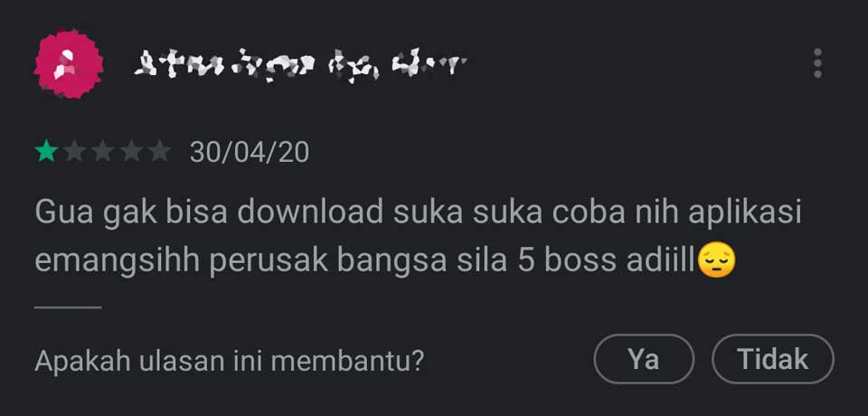Click the first line of review text
This screenshot has width=868, height=416.
click(418, 212)
